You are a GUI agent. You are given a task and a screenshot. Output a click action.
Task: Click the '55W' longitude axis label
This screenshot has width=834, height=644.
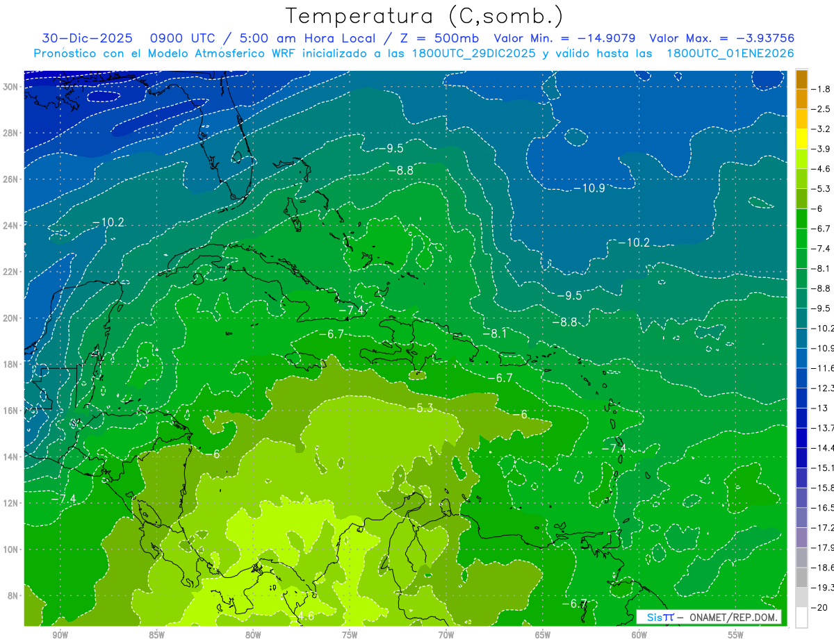(x=736, y=635)
